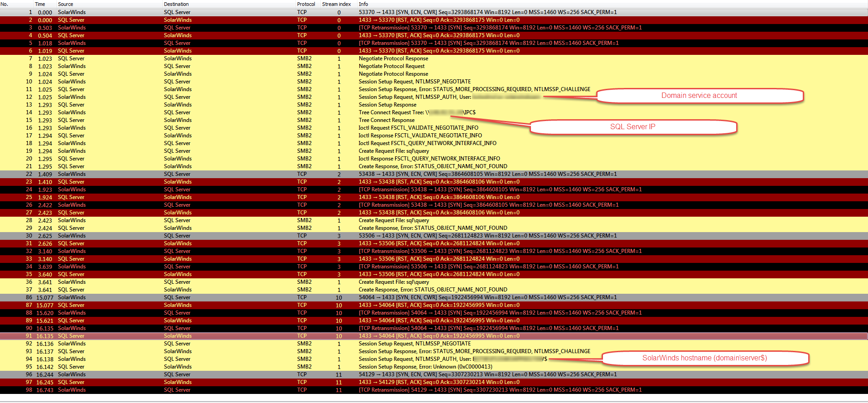Select packet 20 Ioctl Response FSCTL_QUERY_NETWORK_INTERFACE_INFO

coord(434,159)
